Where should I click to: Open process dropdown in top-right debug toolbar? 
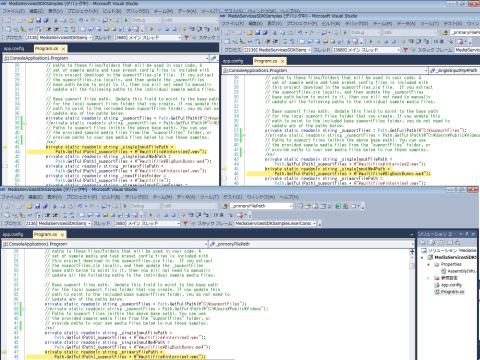pos(278,50)
